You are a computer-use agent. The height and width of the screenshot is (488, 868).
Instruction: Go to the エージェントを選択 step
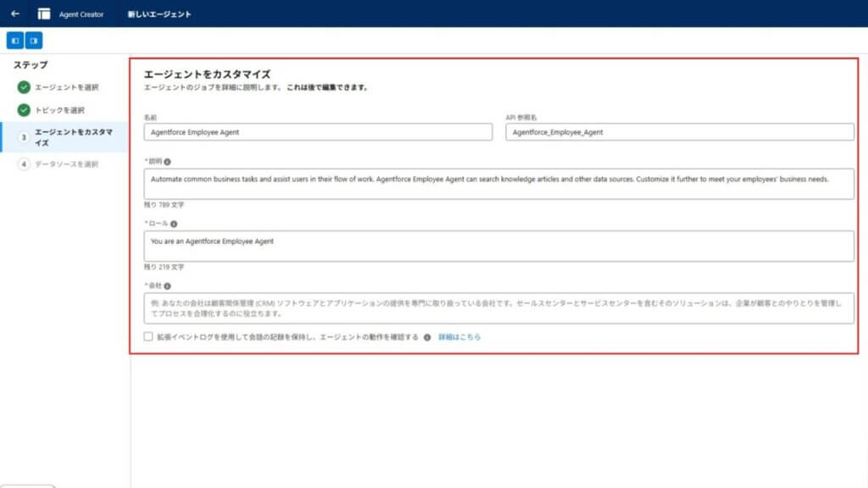coord(66,87)
